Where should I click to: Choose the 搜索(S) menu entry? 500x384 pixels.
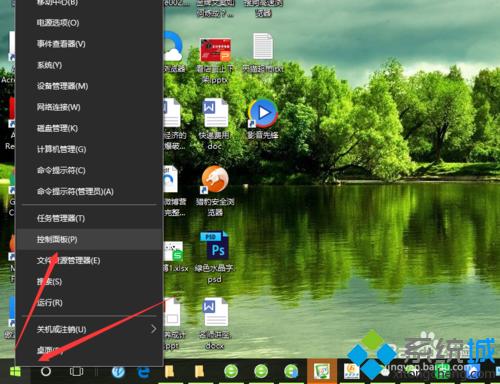[89, 282]
